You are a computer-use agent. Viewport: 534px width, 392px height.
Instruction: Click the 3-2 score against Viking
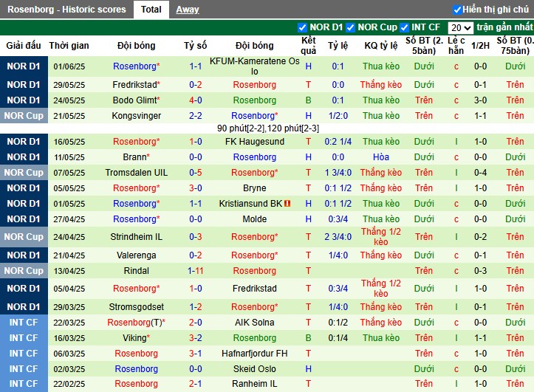196,338
